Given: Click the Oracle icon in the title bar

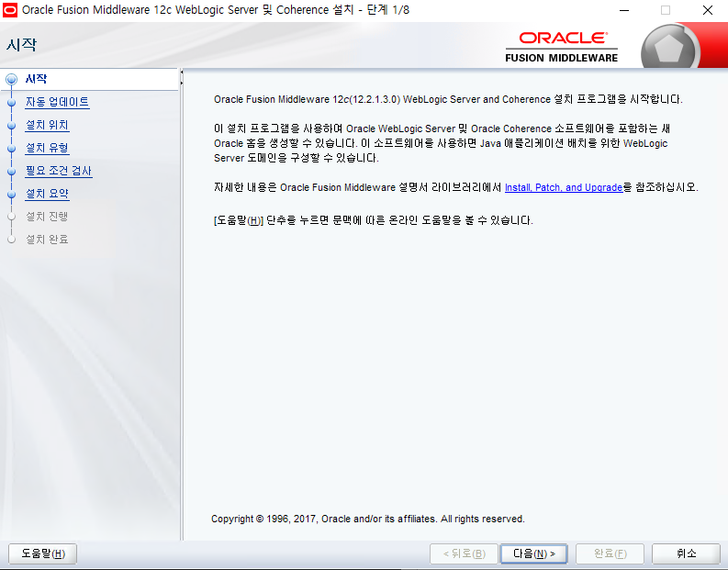Looking at the screenshot, I should click(x=10, y=10).
